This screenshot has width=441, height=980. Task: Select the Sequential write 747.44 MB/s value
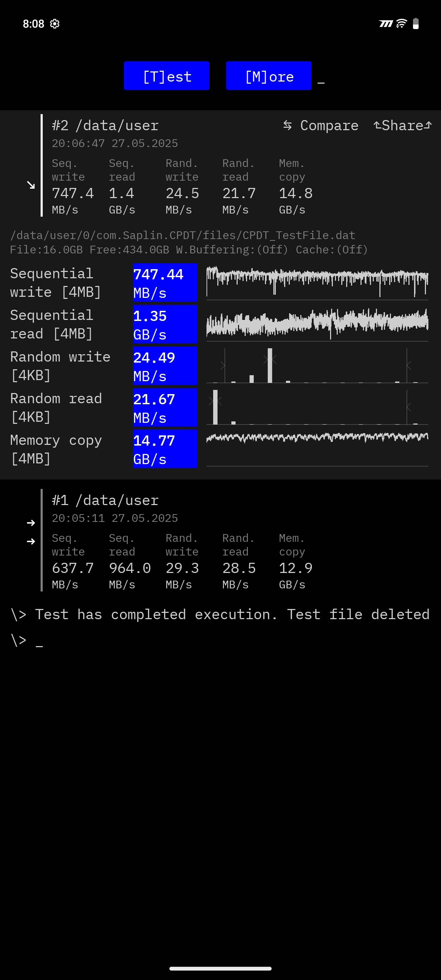(165, 283)
